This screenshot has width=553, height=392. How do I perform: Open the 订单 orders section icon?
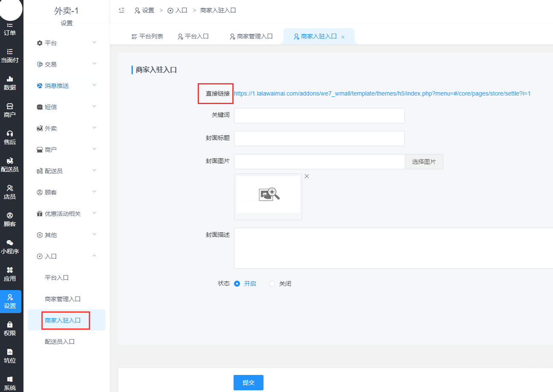coord(10,29)
